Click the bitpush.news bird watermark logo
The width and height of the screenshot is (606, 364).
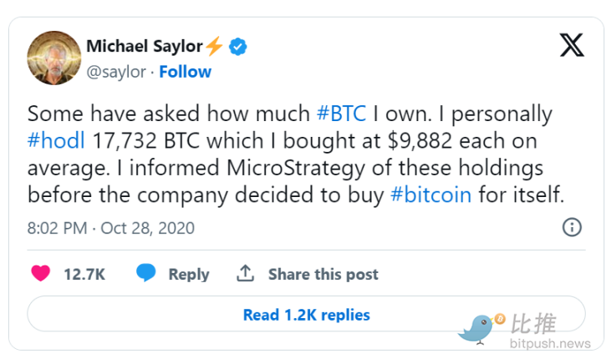coord(481,327)
